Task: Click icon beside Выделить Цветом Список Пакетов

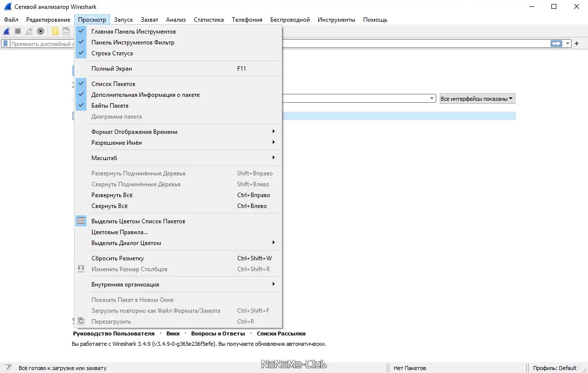Action: 81,221
